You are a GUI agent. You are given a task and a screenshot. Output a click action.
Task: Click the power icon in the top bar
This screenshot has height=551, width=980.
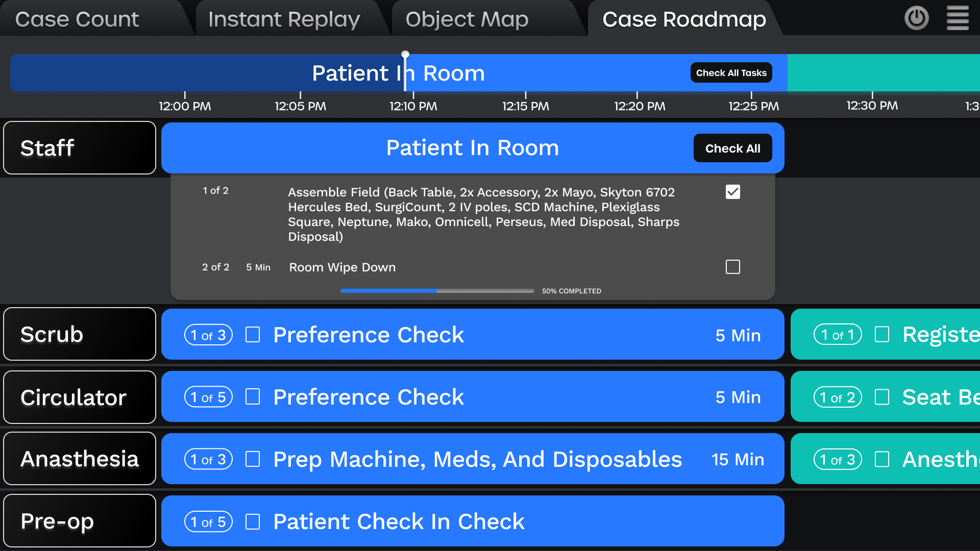tap(916, 18)
